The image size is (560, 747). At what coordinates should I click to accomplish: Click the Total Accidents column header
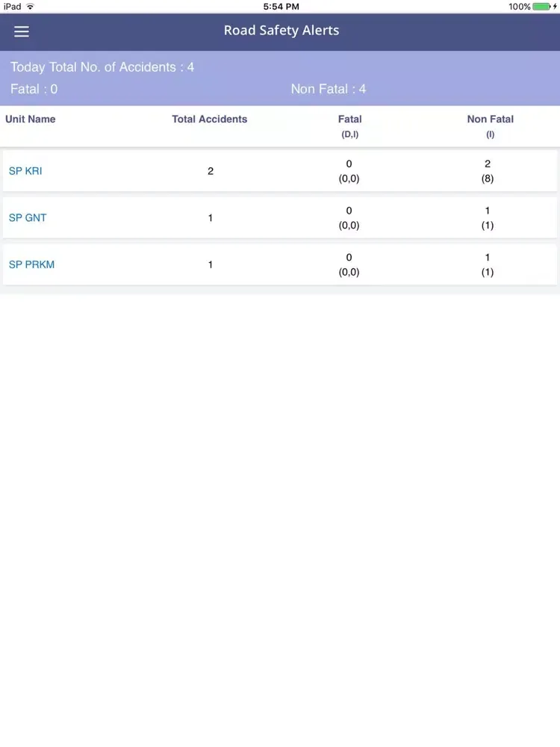[209, 119]
